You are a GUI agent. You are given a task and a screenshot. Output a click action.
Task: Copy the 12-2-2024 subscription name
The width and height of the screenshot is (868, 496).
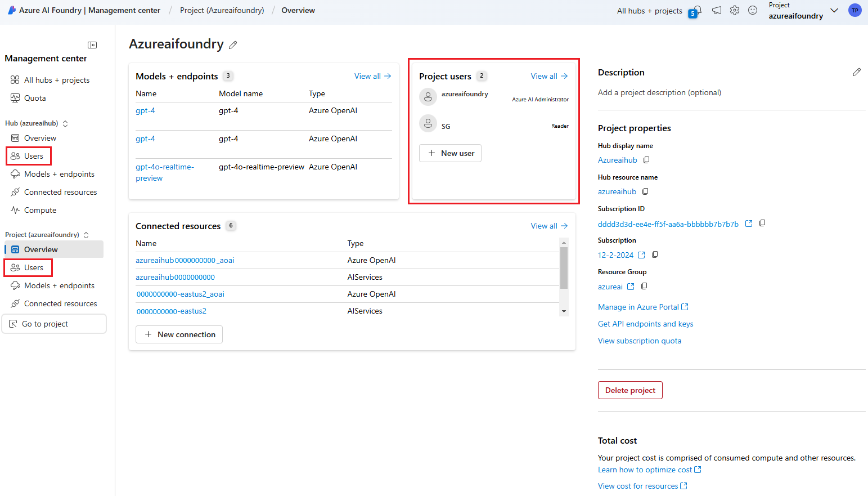click(655, 254)
